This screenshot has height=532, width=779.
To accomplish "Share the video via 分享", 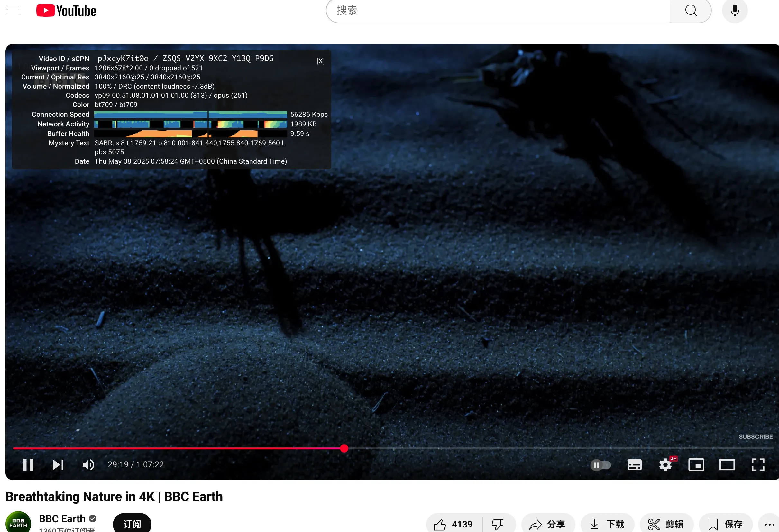I will pos(548,524).
